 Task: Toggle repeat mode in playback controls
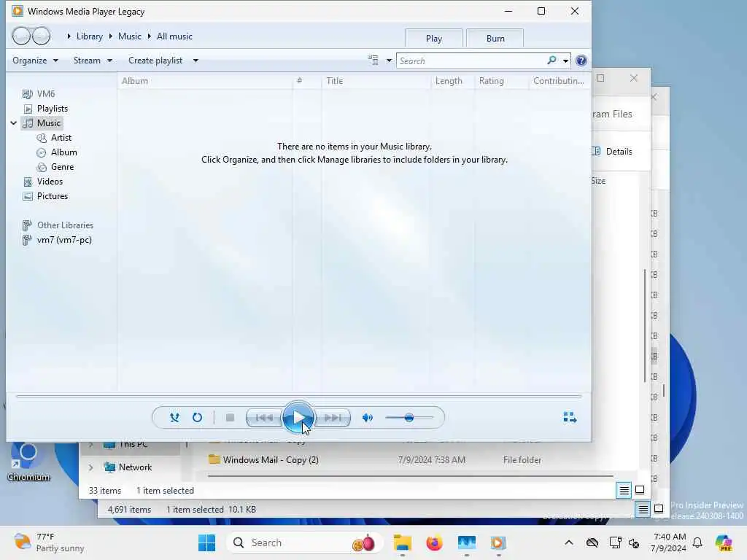coord(197,418)
